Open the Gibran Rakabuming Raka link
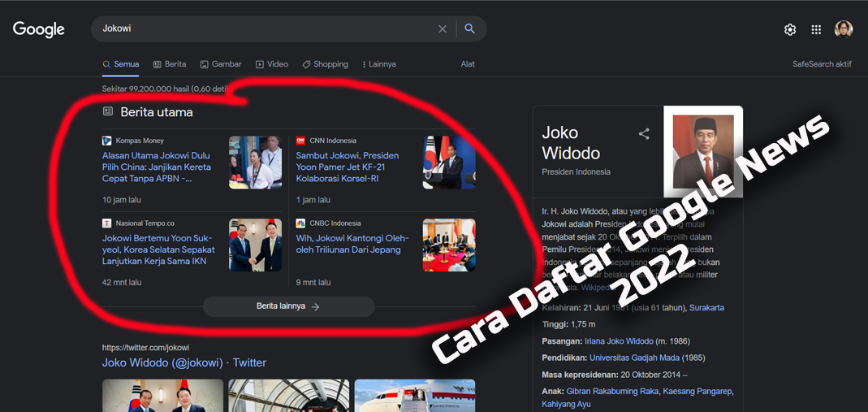The image size is (868, 412). 612,391
